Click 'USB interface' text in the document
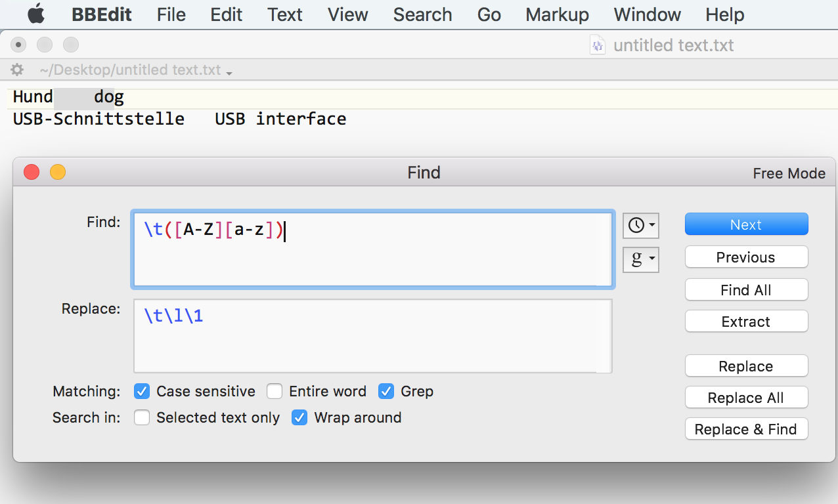 [x=280, y=119]
